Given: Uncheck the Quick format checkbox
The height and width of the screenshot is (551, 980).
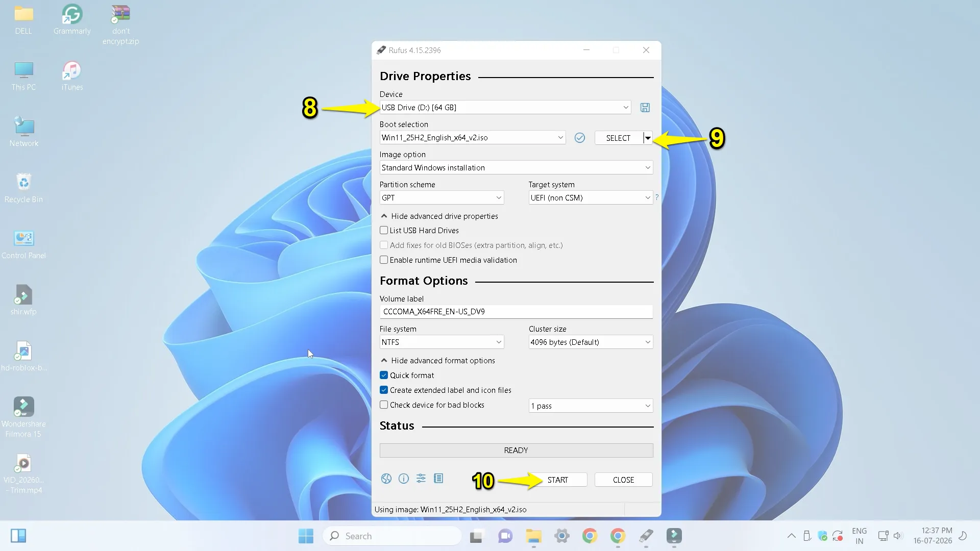Looking at the screenshot, I should 384,375.
